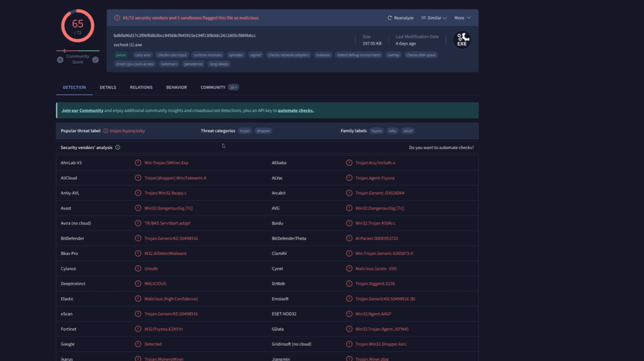644x361 pixels.
Task: Click the info icon beside Security vendors' analysis
Action: [117, 147]
